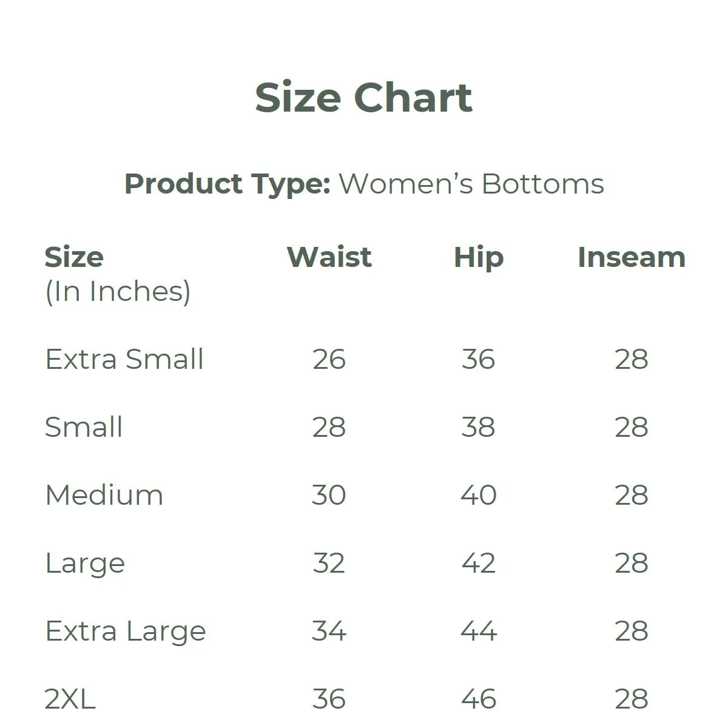Screen dimensions: 728x728
Task: Select the Small size row label
Action: [84, 427]
